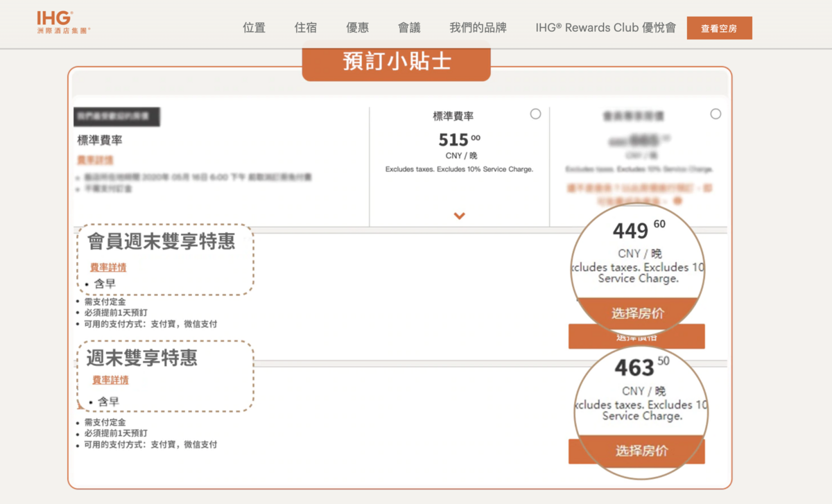
Task: Open 費率詳情 under the 標準費率 heading
Action: click(x=95, y=160)
